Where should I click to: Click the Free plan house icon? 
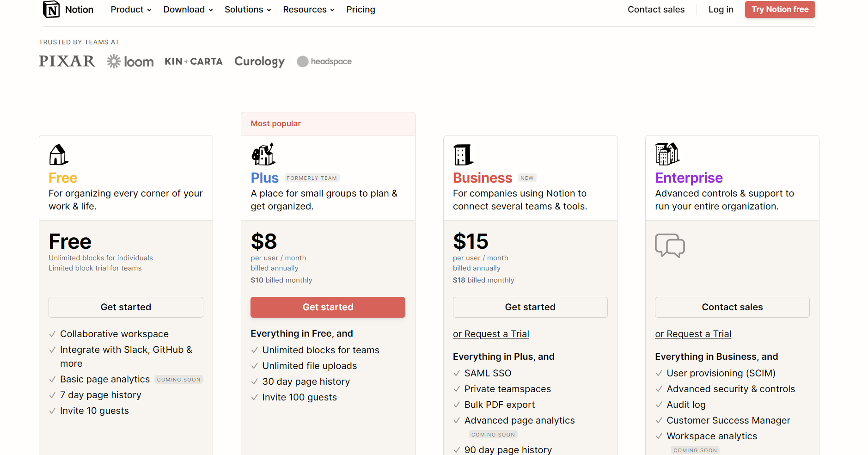click(59, 155)
